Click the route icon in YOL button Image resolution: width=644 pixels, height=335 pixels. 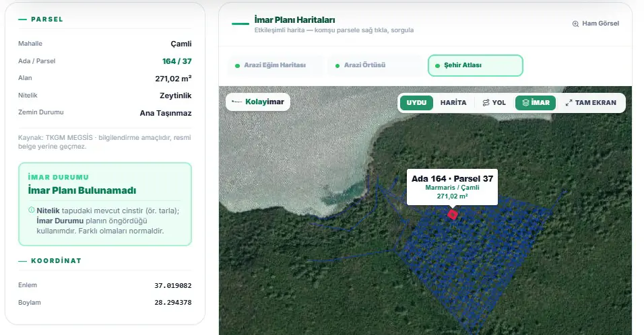click(486, 102)
